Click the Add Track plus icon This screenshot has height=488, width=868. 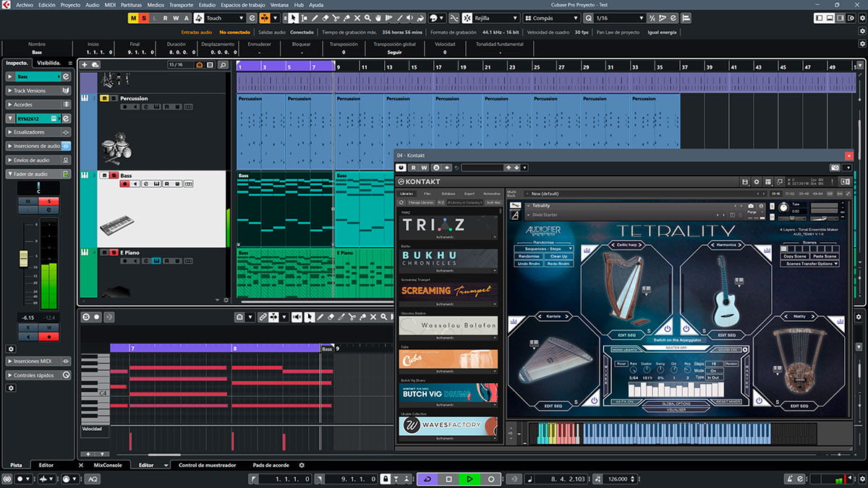point(86,64)
